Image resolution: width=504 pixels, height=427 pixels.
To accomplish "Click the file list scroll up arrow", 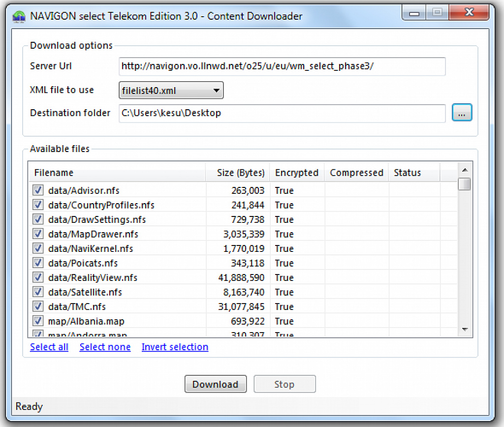I will 465,170.
